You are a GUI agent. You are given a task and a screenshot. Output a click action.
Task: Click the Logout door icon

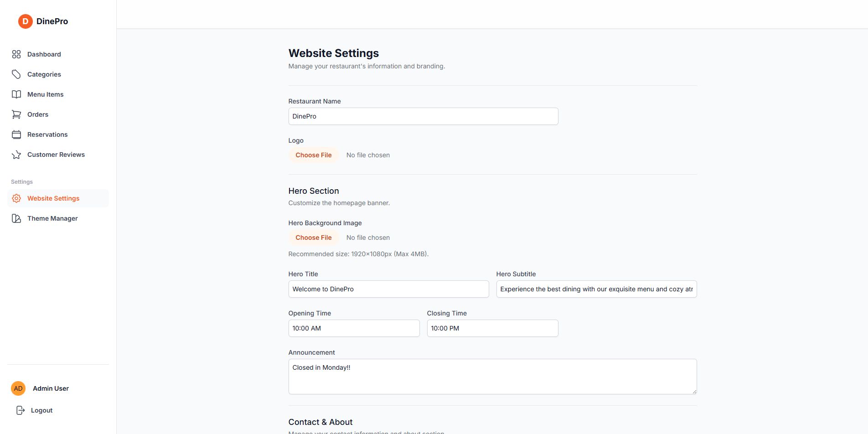tap(21, 410)
